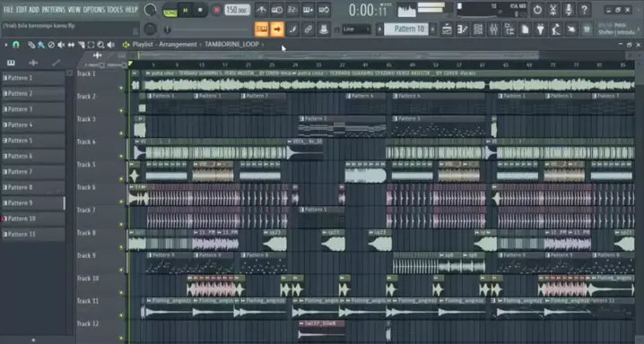The image size is (644, 344).
Task: Expand the Playlist options arrow menu
Action: coord(5,45)
